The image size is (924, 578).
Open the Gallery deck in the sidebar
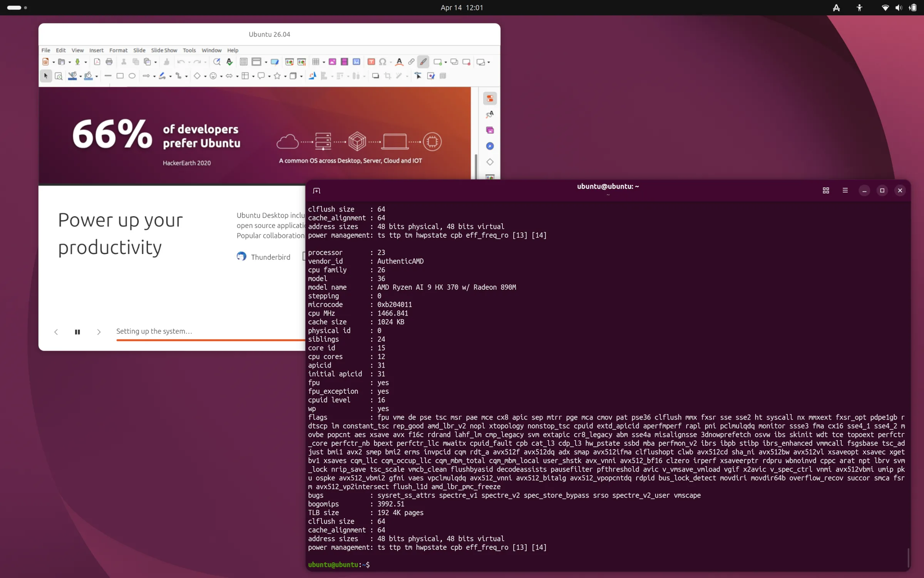coord(490,130)
